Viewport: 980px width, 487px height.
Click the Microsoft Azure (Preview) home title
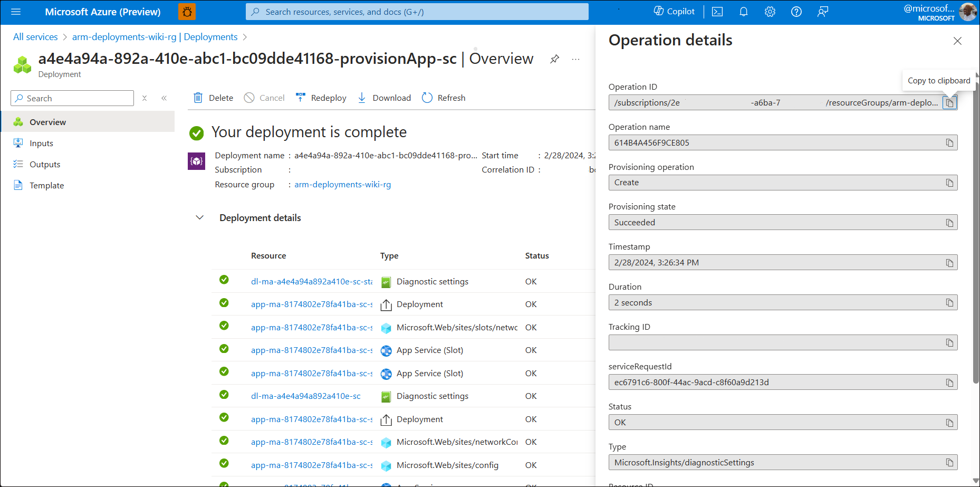(103, 12)
